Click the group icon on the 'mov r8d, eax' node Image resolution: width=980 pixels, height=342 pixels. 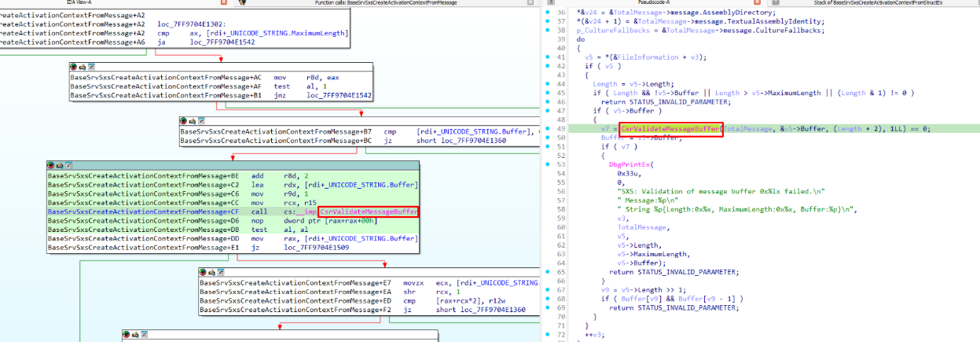pos(91,68)
